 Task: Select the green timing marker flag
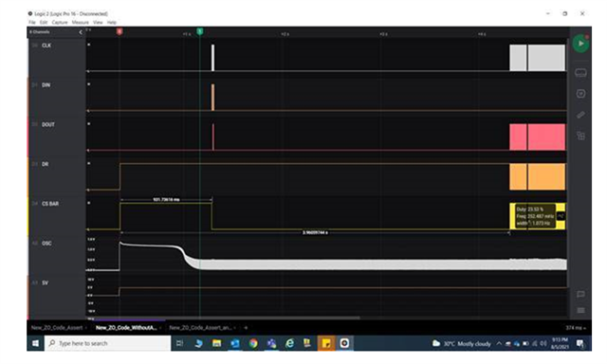click(200, 31)
